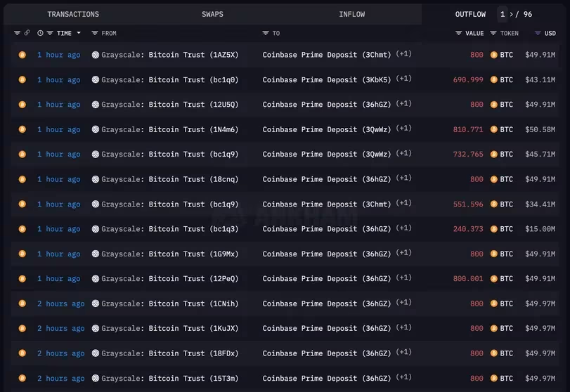Click Grayscale logo beside Bitcoin Trust (1AZ5X)
The width and height of the screenshot is (570, 392).
click(96, 55)
